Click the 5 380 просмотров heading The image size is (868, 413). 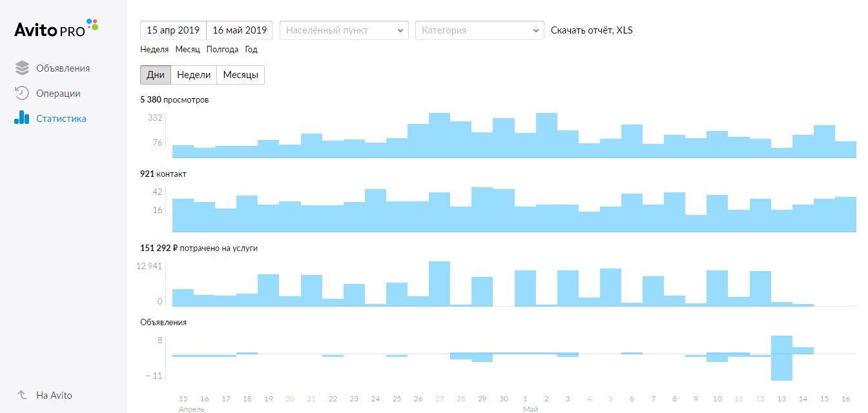(174, 100)
